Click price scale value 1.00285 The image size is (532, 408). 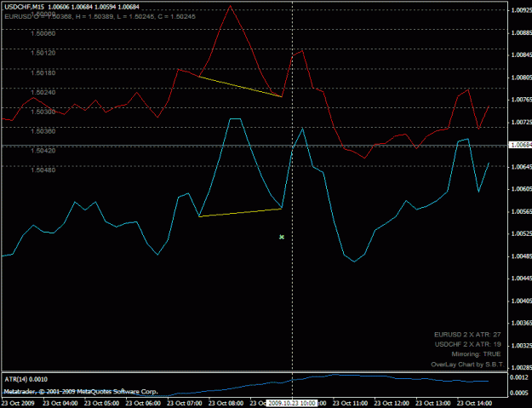coord(521,368)
